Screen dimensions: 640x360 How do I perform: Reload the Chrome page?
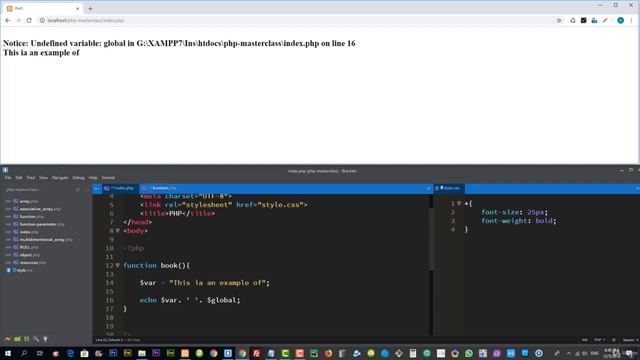(x=29, y=20)
